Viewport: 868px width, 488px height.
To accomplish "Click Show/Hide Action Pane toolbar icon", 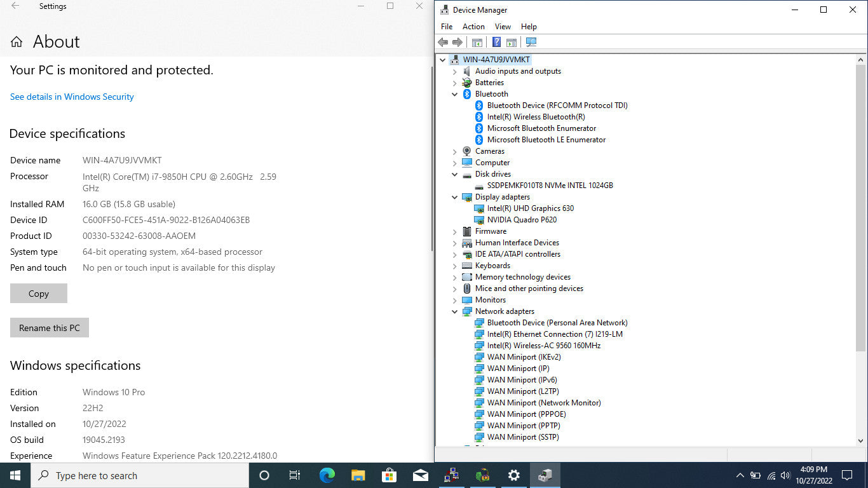I will [512, 43].
